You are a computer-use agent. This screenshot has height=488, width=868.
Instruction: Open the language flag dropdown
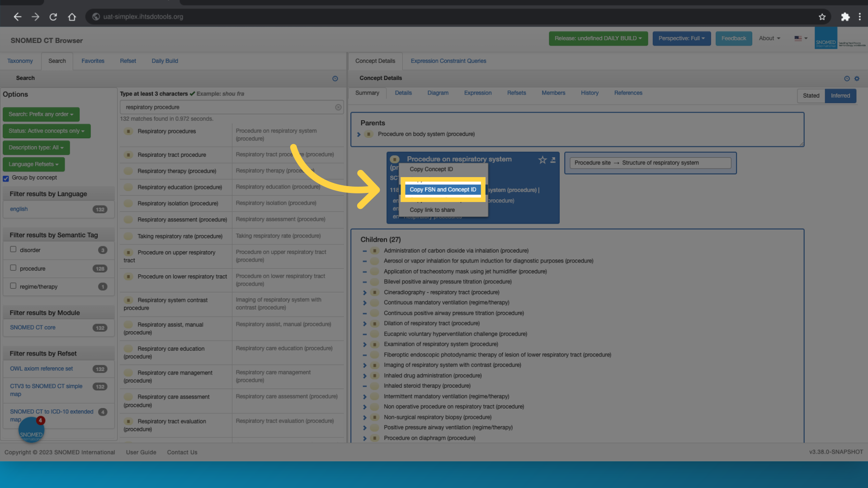coord(801,38)
